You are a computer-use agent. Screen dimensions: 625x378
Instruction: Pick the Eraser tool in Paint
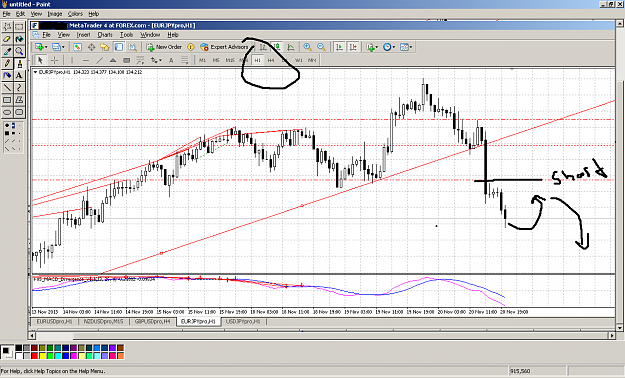(7, 39)
